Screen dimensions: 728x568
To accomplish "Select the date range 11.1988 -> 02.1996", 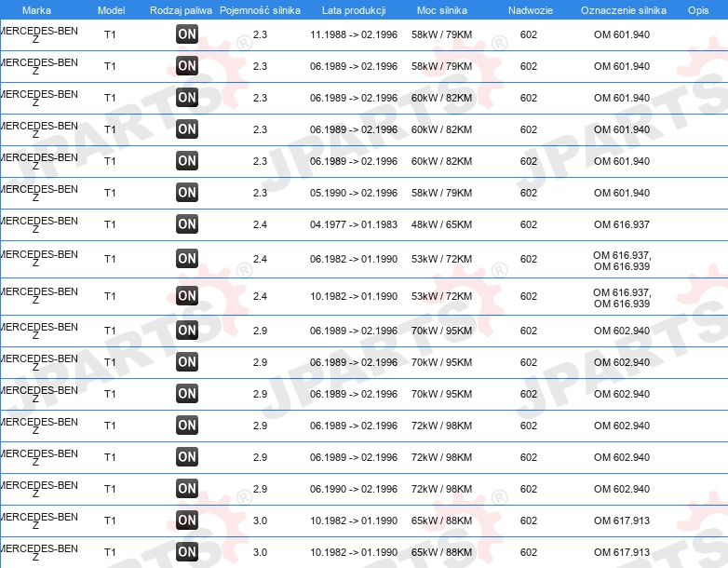I will [354, 34].
